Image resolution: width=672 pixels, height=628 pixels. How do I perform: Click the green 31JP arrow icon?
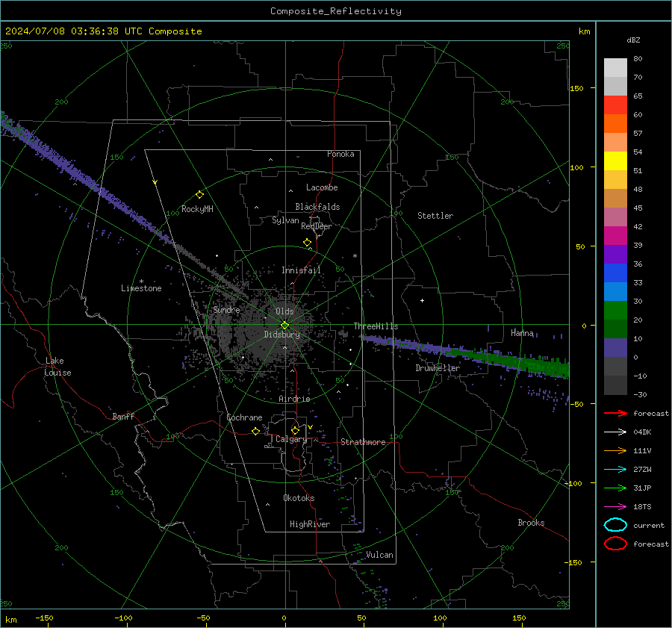615,488
